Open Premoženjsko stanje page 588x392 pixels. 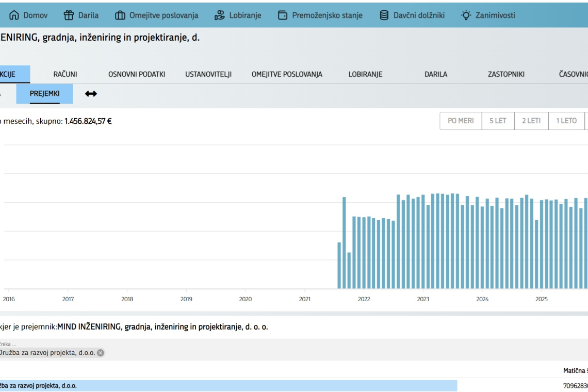327,15
